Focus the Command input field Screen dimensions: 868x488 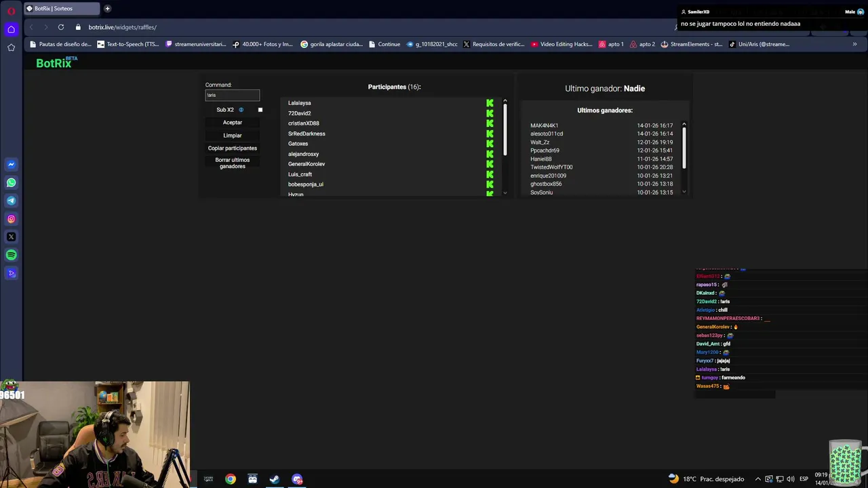[x=233, y=95]
